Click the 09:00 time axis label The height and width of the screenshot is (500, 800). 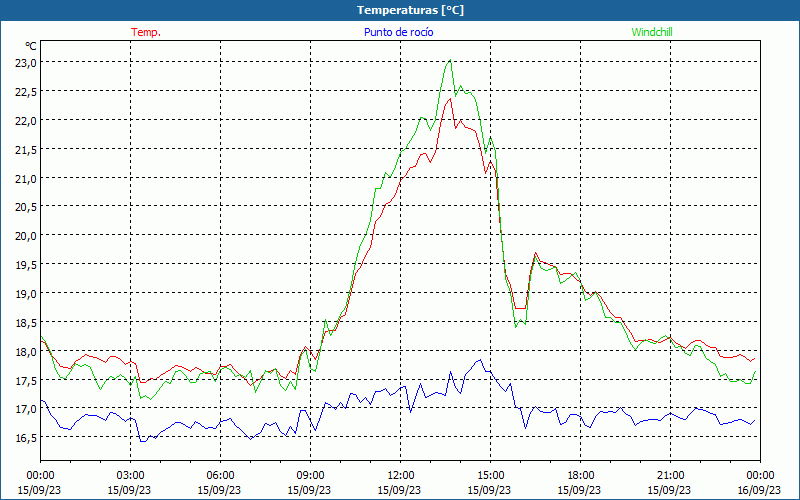310,476
